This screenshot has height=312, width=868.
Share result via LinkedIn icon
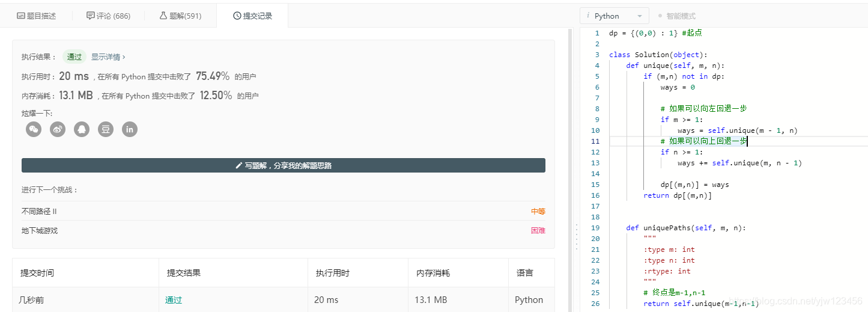[x=130, y=129]
